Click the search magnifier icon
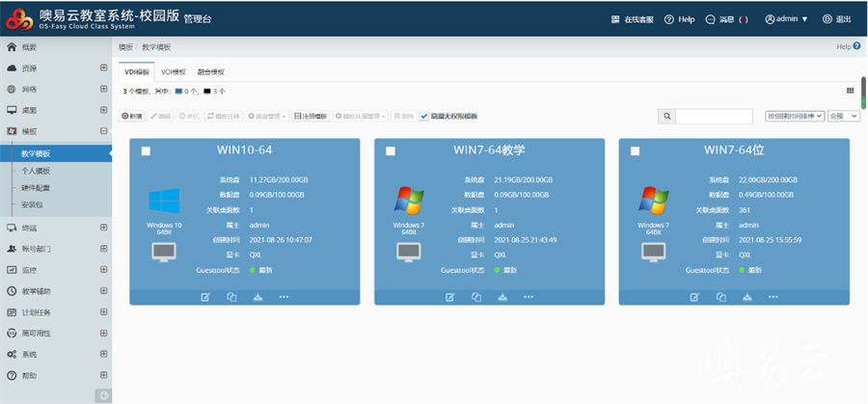 (x=666, y=116)
